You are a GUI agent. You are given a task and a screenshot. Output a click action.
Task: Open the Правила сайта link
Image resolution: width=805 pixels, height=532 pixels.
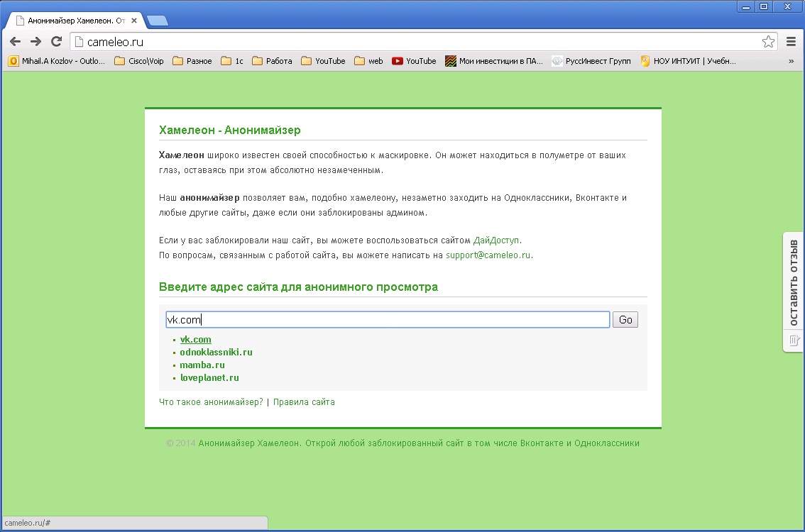[x=304, y=402]
